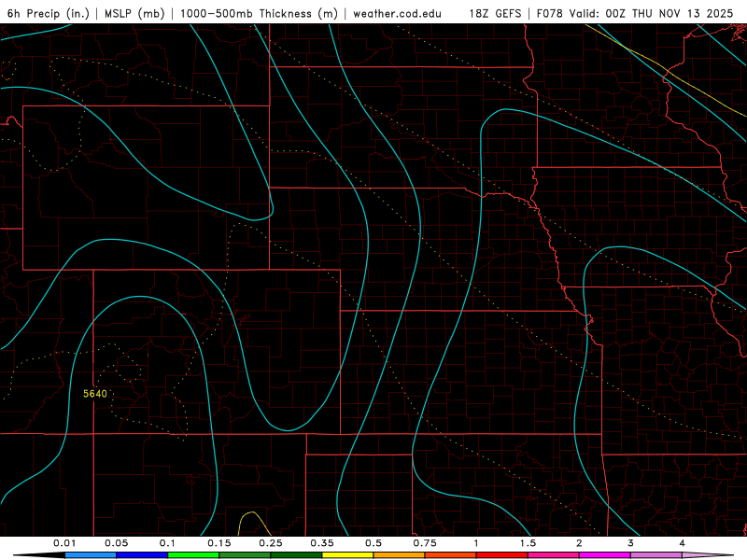Click the '1000-500mb Thickness (m)' header label
This screenshot has height=560, width=747.
tap(259, 13)
